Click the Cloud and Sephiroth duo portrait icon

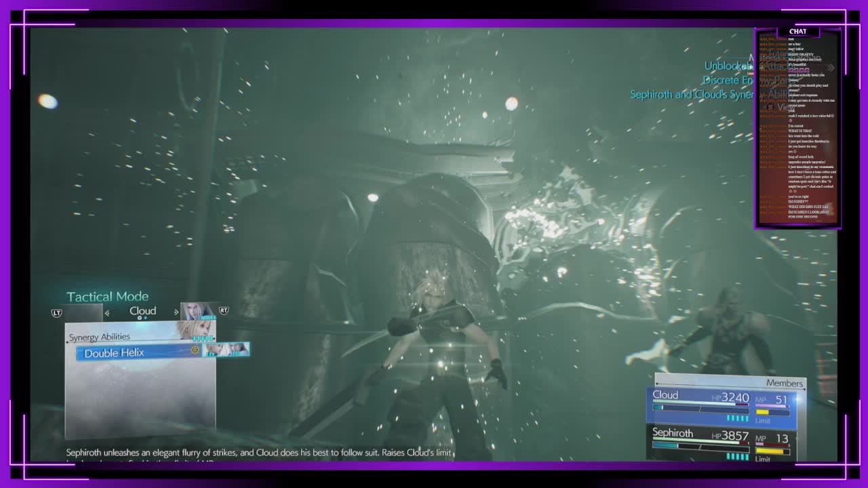click(226, 349)
